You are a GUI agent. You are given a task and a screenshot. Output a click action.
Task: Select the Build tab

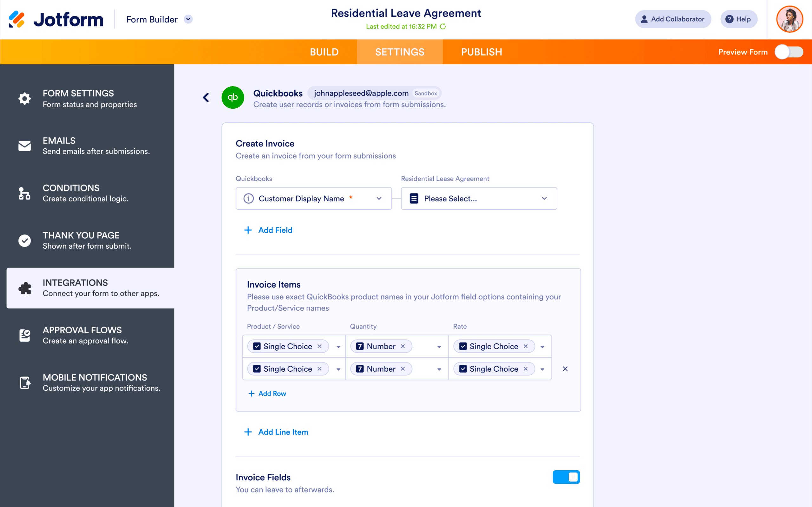(324, 52)
